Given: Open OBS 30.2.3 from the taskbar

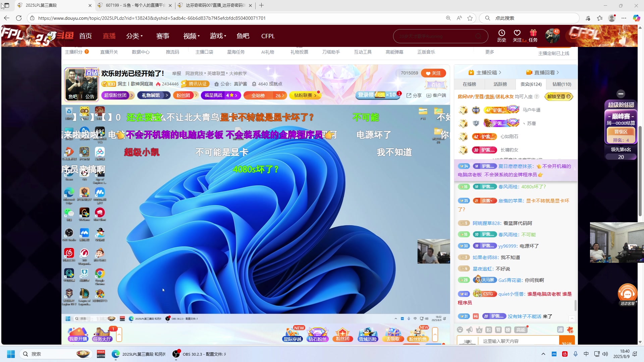Looking at the screenshot, I should coord(199,354).
